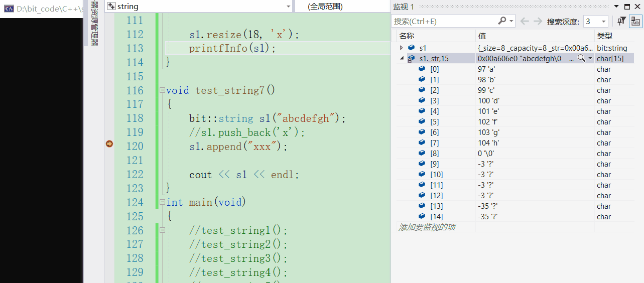Click the 值 column header
This screenshot has height=283, width=644.
pos(535,36)
